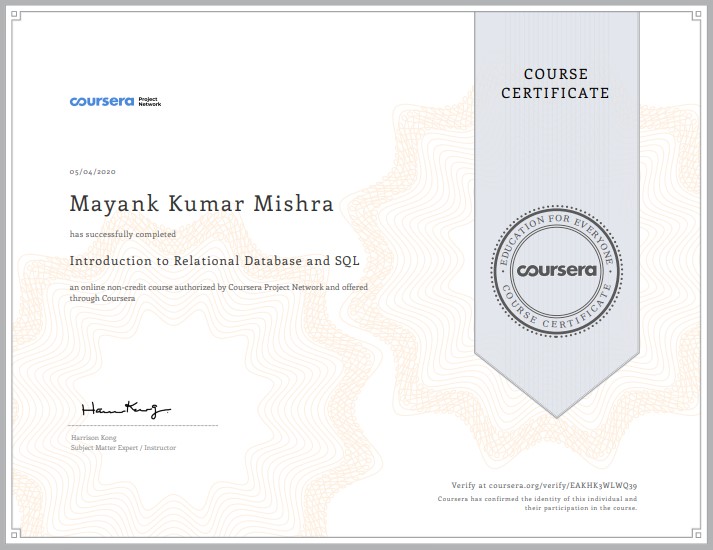713x550 pixels.
Task: Click the course title Introduction to Relational Database and SQL
Action: (x=215, y=261)
